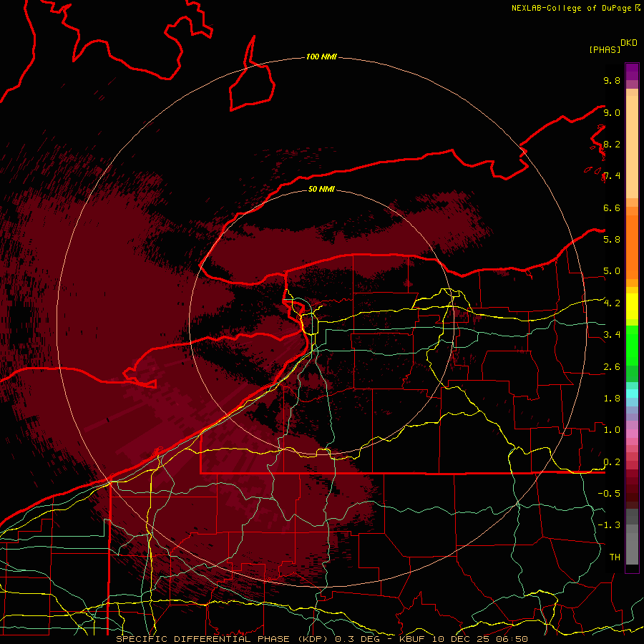Viewport: 644px width, 644px height.
Task: Click the 50 NMI range ring label
Action: [321, 189]
